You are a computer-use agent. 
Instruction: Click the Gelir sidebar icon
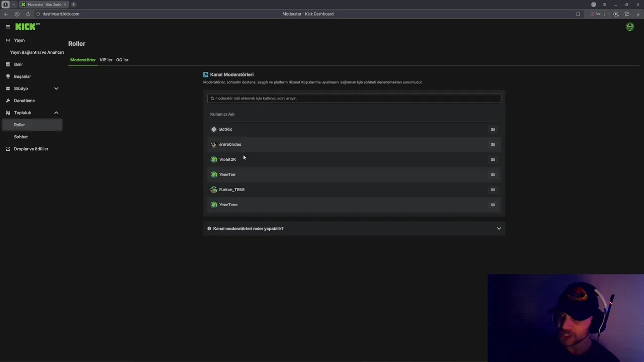click(x=8, y=64)
